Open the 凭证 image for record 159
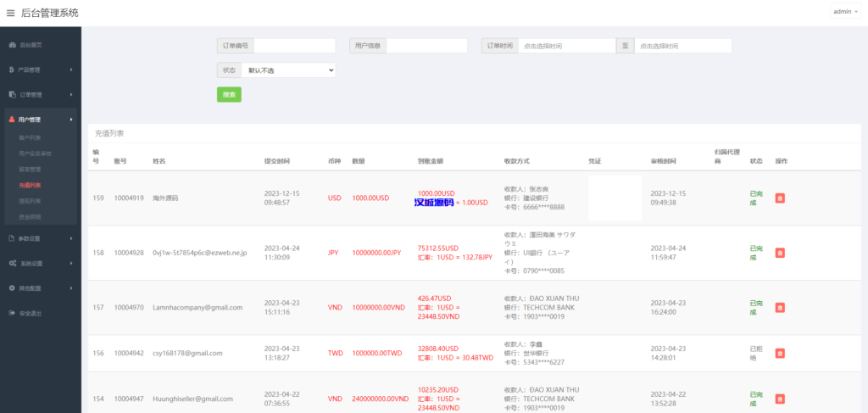 coord(615,198)
